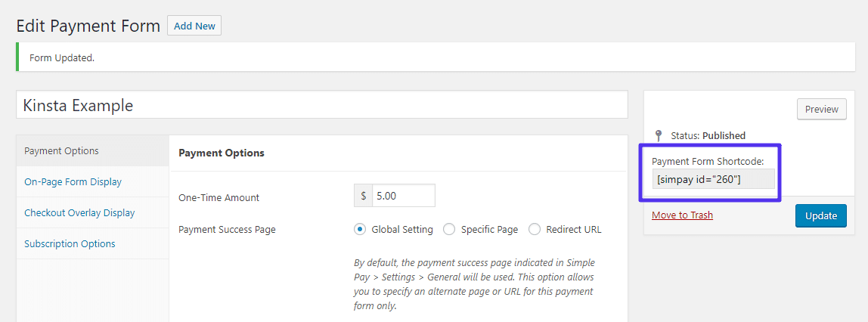
Task: Click the Edit Payment Form heading
Action: 88,26
